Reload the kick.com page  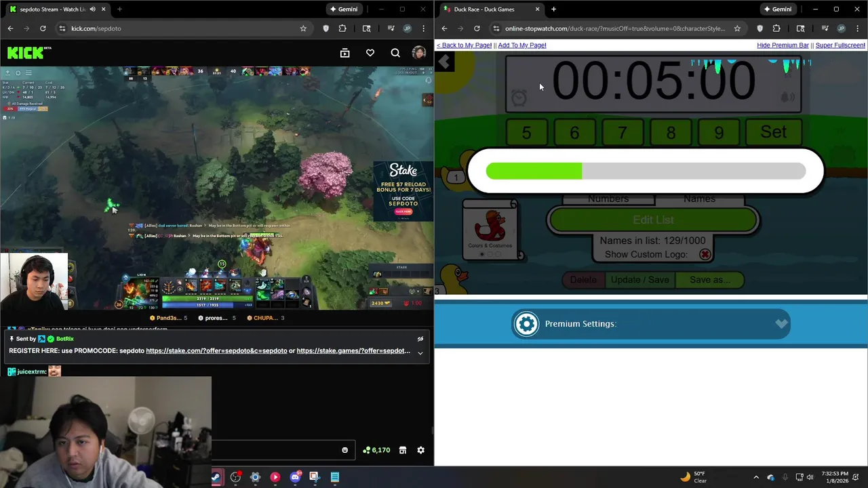coord(43,28)
